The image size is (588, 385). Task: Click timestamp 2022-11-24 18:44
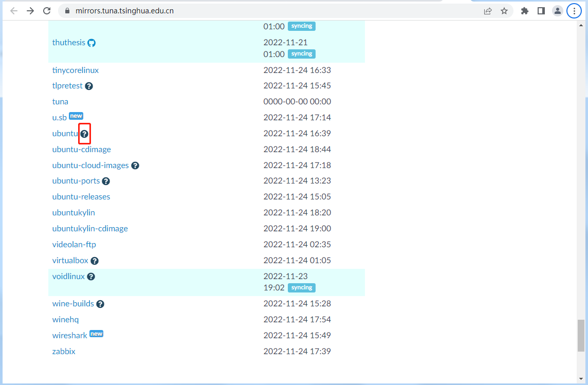point(297,149)
